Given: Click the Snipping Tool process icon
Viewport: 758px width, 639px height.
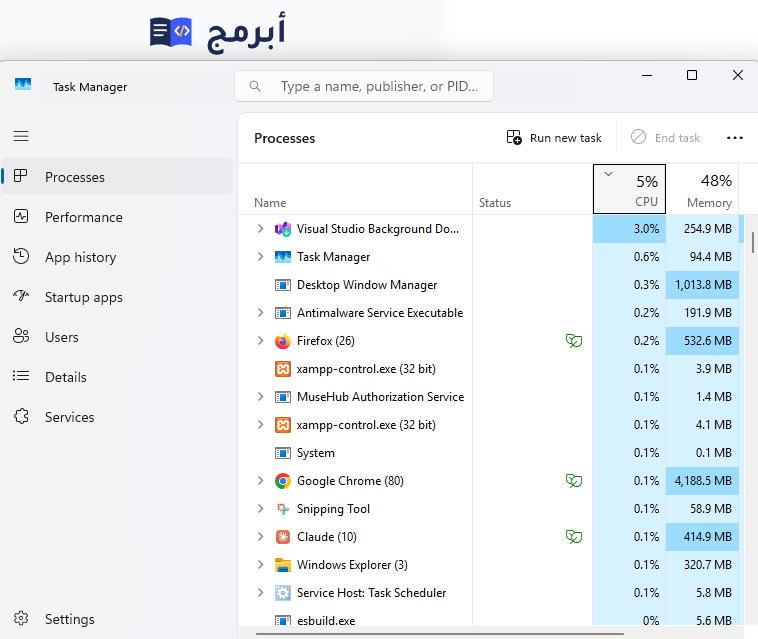Looking at the screenshot, I should tap(283, 509).
